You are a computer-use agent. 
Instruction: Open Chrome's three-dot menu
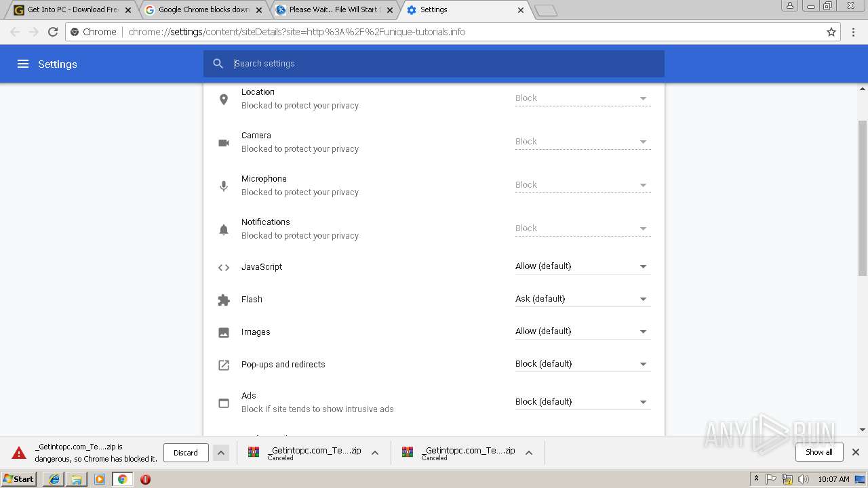[852, 32]
